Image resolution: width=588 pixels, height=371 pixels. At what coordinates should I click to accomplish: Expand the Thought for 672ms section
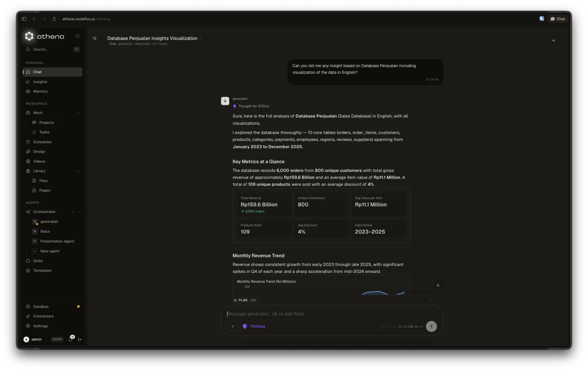tap(254, 106)
